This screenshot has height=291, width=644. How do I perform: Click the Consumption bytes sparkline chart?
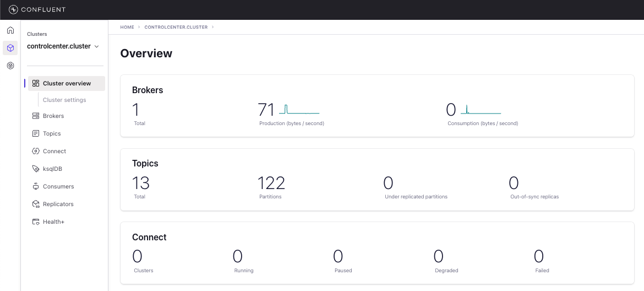coord(481,109)
